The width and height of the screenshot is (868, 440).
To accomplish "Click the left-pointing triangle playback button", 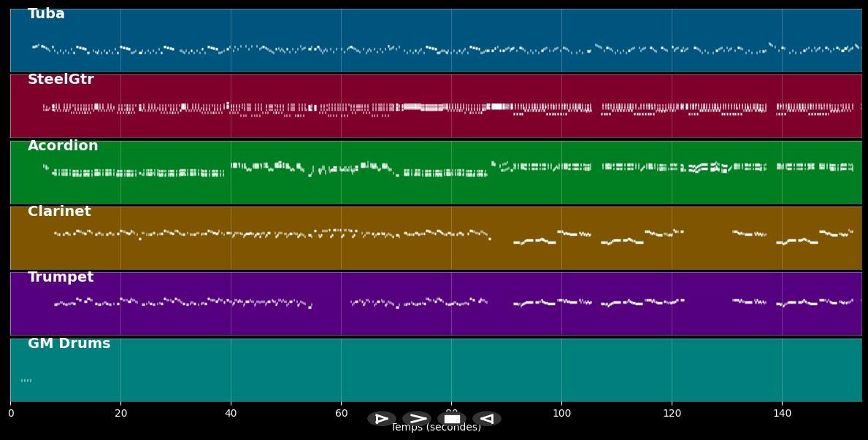I will tap(487, 419).
